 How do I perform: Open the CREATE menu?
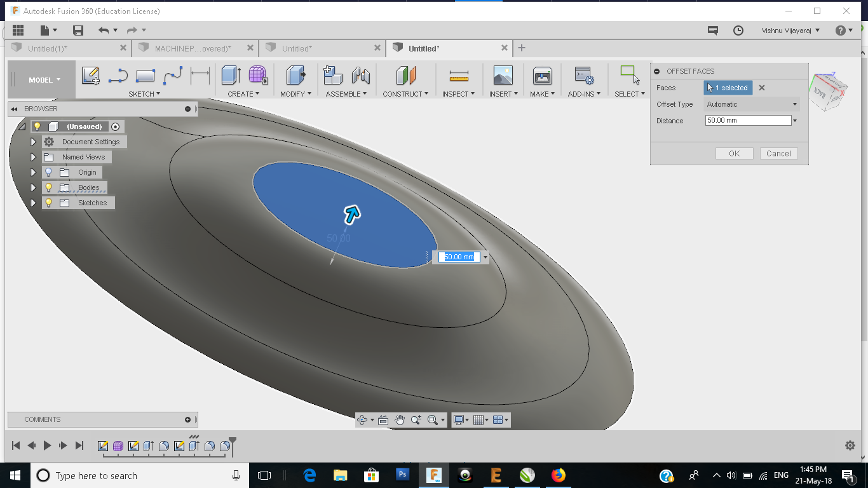tap(243, 94)
